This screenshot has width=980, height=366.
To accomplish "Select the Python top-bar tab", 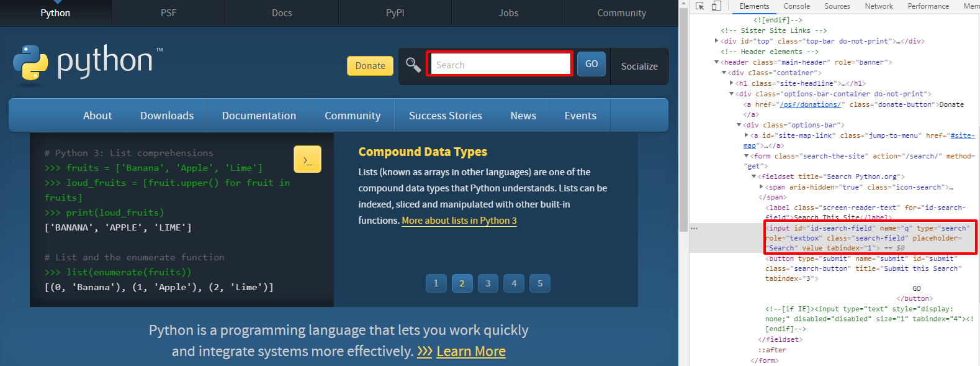I will point(55,13).
